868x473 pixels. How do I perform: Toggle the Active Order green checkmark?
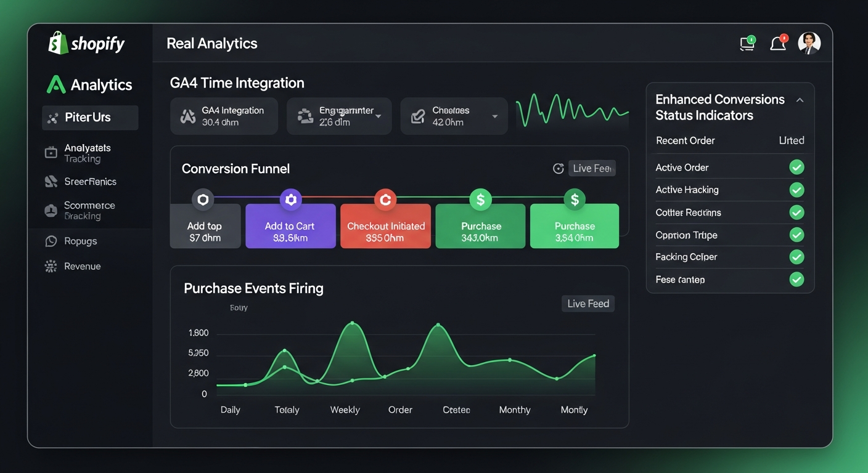click(x=797, y=168)
